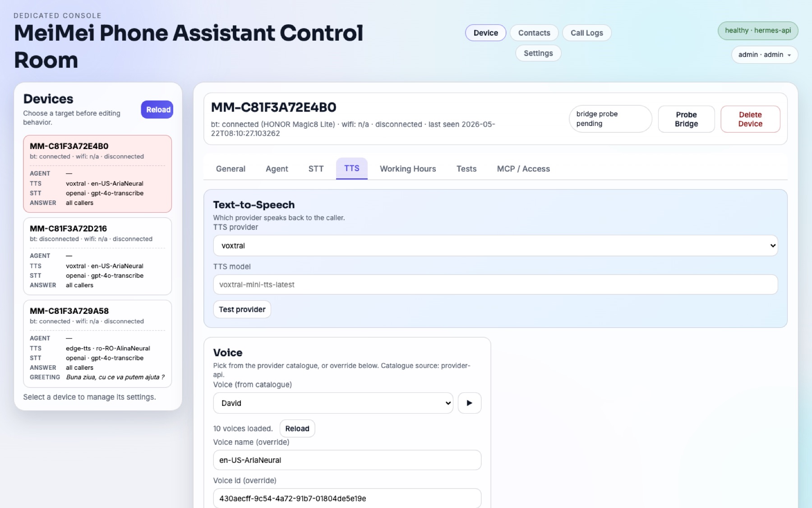Click the bridge probe pending status pill

[x=610, y=119]
